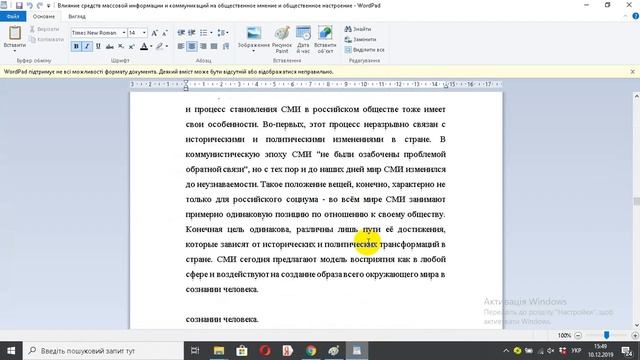Click Знайти to find text
640x360 pixels.
(358, 29)
